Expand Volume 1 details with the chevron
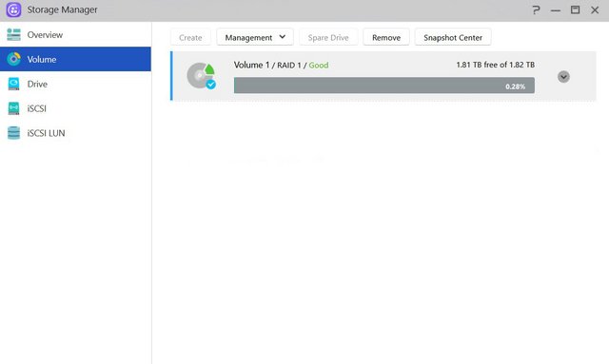The width and height of the screenshot is (609, 364). point(563,77)
